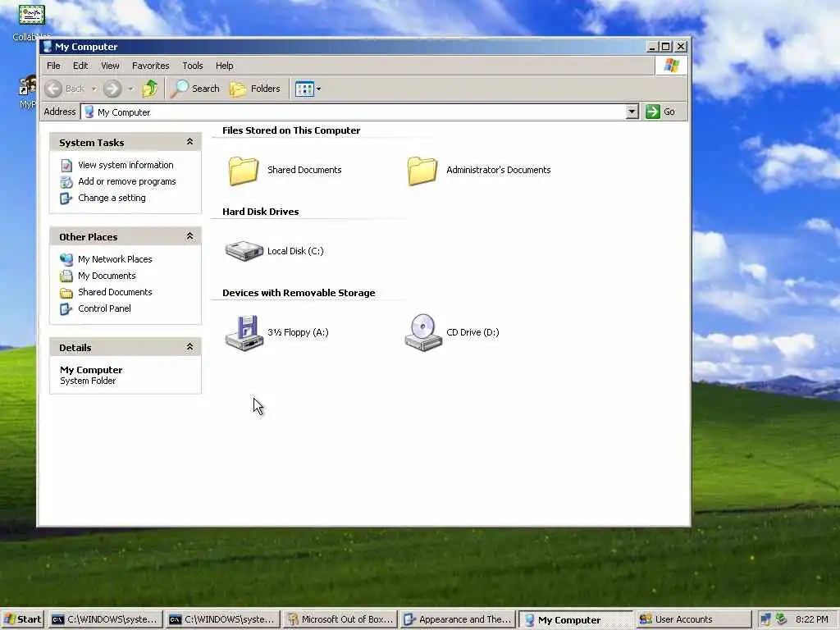Collapse the System Tasks panel
Image resolution: width=840 pixels, height=630 pixels.
pos(189,142)
